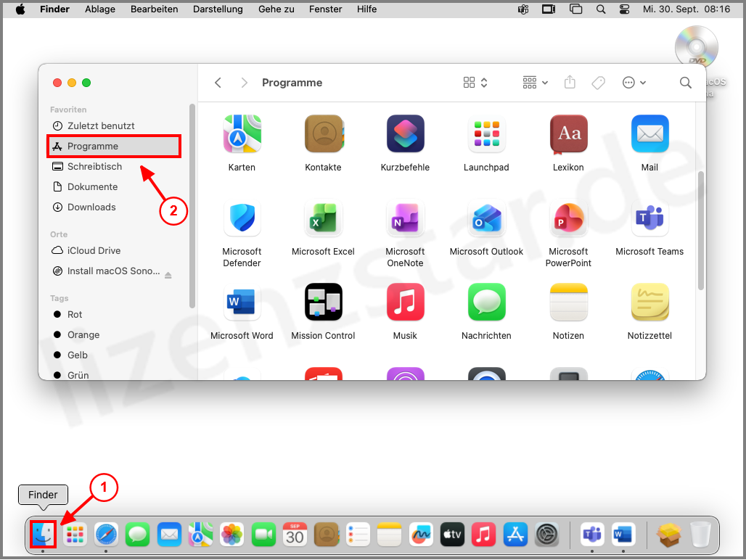Viewport: 746px width, 560px height.
Task: Open Control Center in menu bar
Action: 625,9
